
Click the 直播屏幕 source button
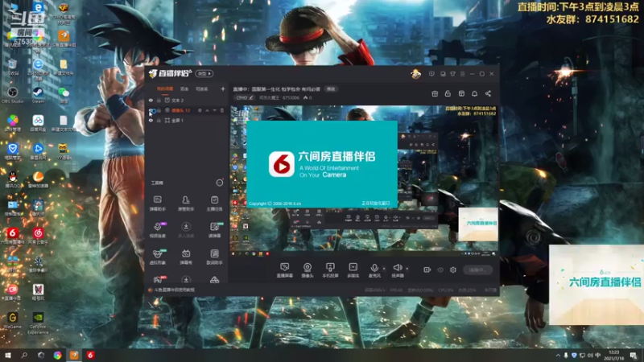pyautogui.click(x=285, y=270)
